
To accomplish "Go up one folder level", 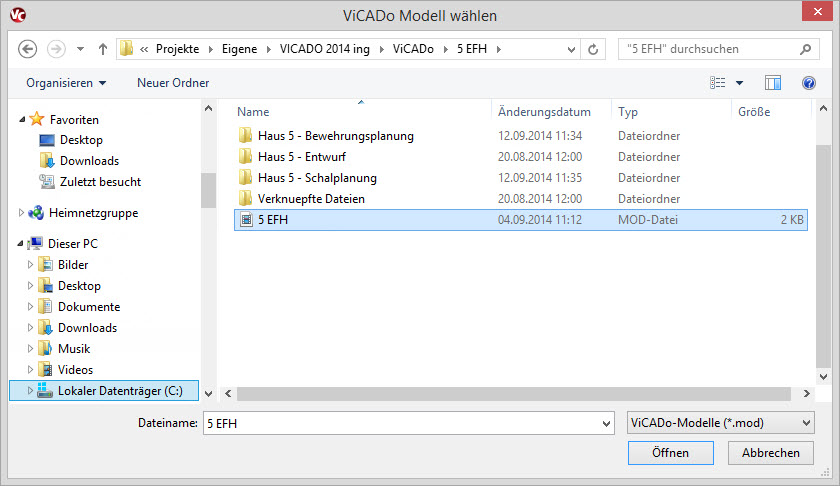I will (x=103, y=49).
